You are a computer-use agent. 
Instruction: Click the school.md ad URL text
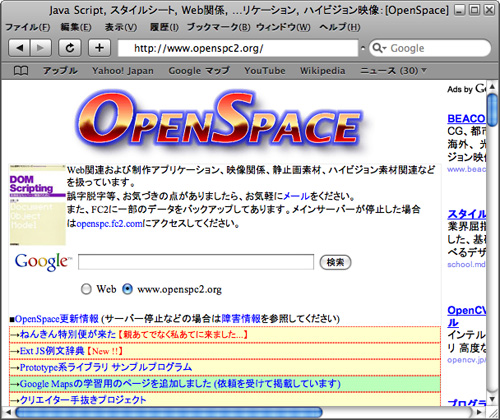tap(466, 265)
